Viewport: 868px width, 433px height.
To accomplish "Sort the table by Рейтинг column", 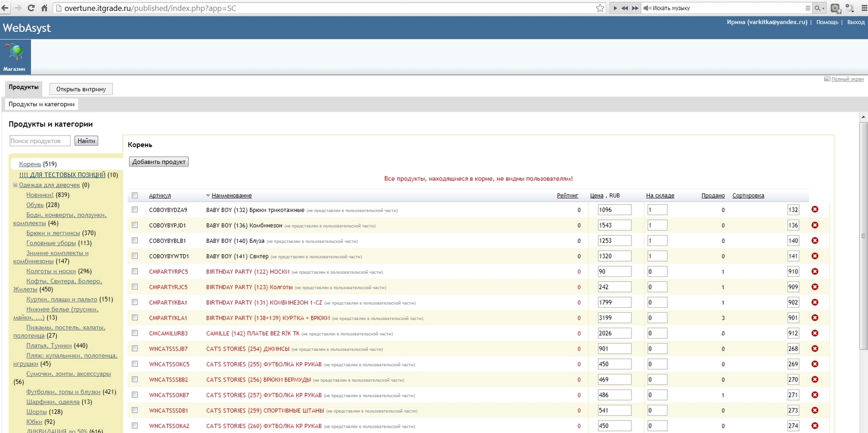I will tap(567, 196).
